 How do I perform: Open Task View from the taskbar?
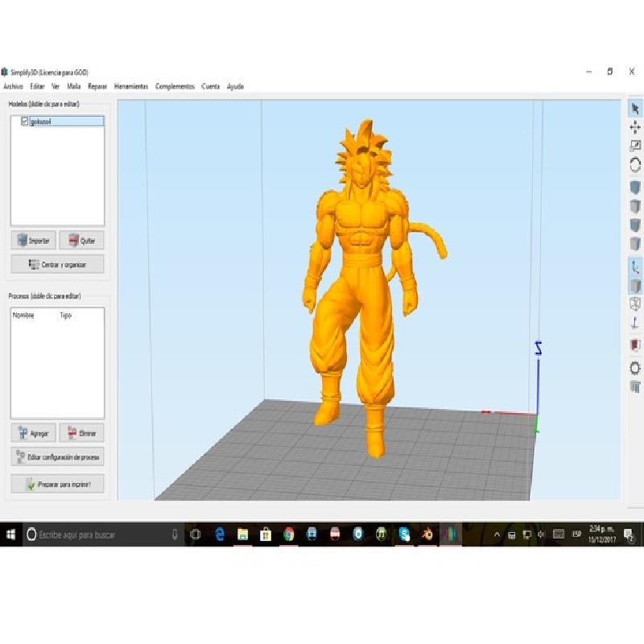[x=196, y=535]
